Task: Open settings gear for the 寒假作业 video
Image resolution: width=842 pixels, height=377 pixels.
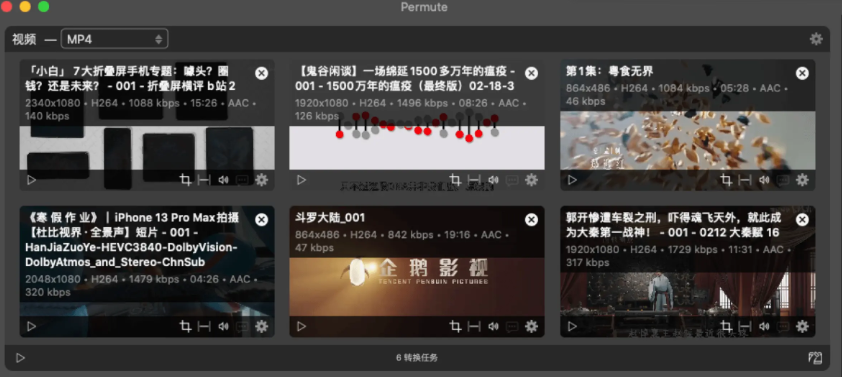Action: pyautogui.click(x=262, y=326)
